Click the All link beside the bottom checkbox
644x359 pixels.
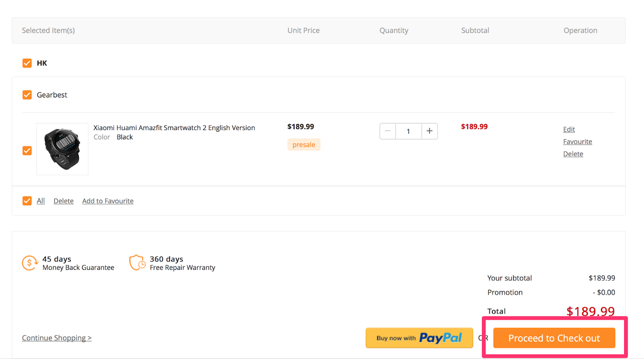click(41, 201)
